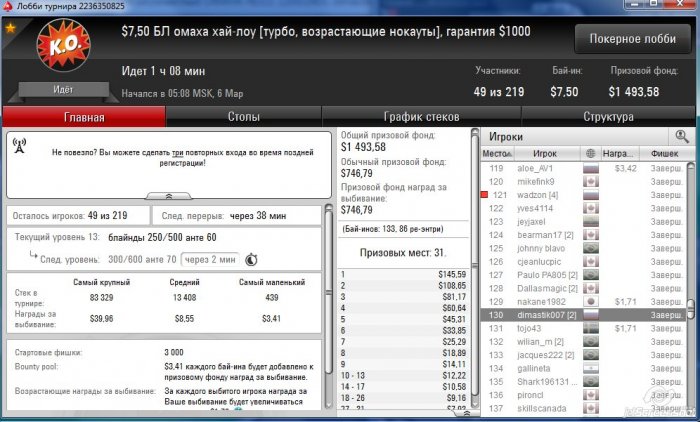Image resolution: width=700 pixels, height=422 pixels.
Task: Select player row jacques222 [2]
Action: click(583, 355)
